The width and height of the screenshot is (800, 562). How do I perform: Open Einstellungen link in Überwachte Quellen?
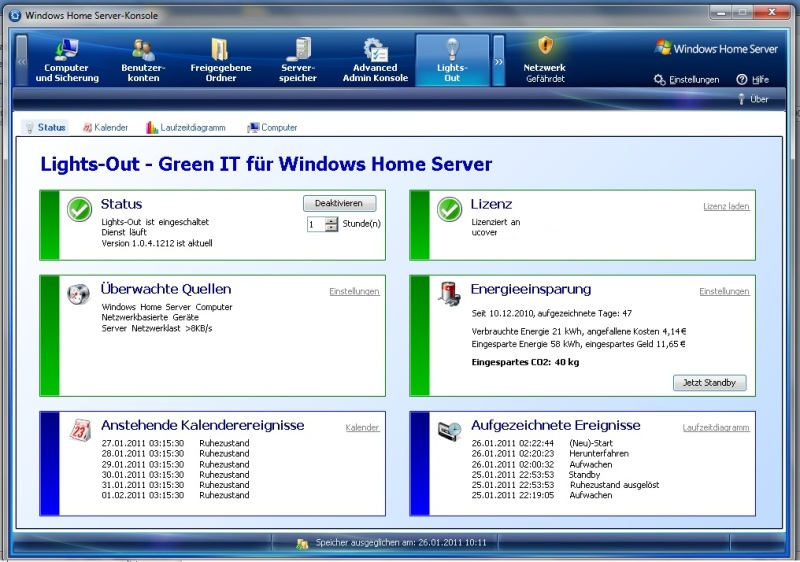coord(354,291)
